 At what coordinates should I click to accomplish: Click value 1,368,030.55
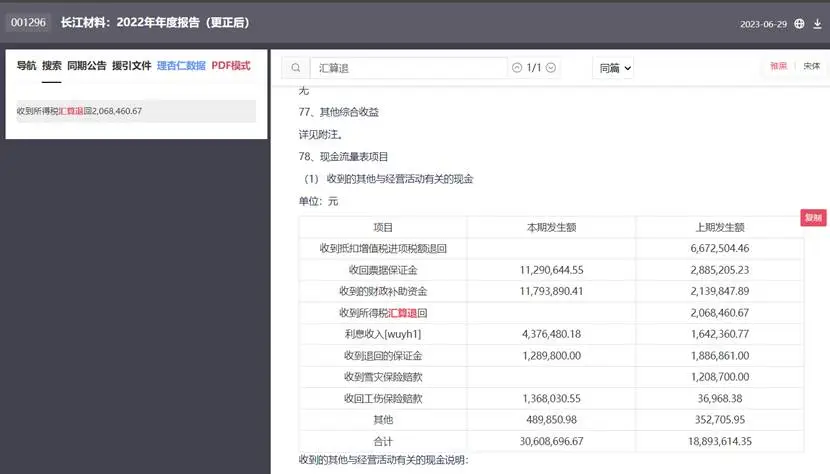click(551, 399)
